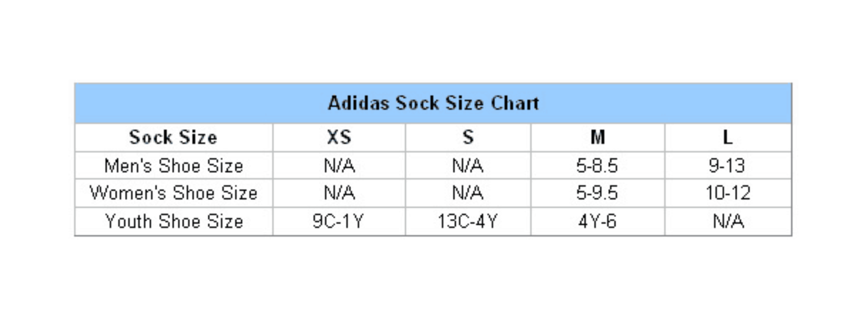This screenshot has height=322, width=868.
Task: Click the 5-9.5 women's medium cell
Action: coord(598,193)
